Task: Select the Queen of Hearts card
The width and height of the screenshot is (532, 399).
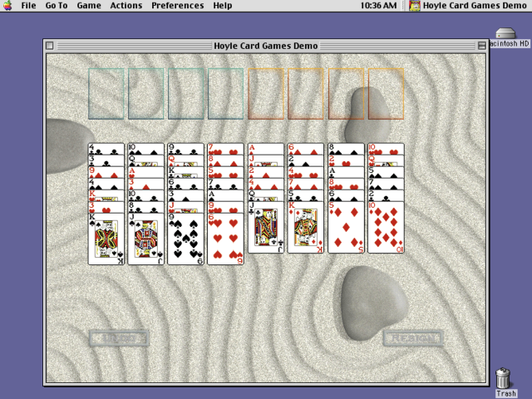Action: pyautogui.click(x=386, y=160)
